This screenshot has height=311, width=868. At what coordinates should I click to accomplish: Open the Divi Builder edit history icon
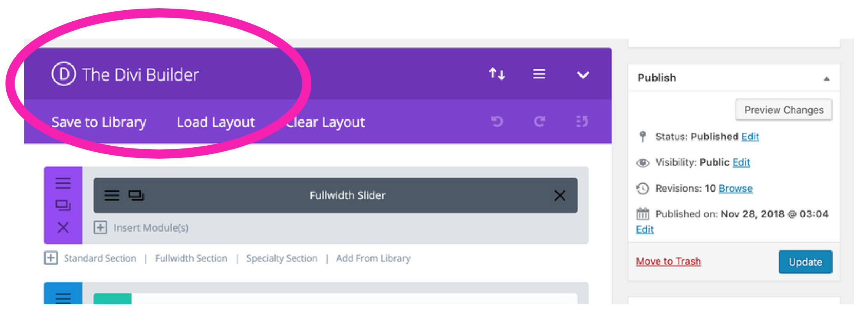coord(581,122)
